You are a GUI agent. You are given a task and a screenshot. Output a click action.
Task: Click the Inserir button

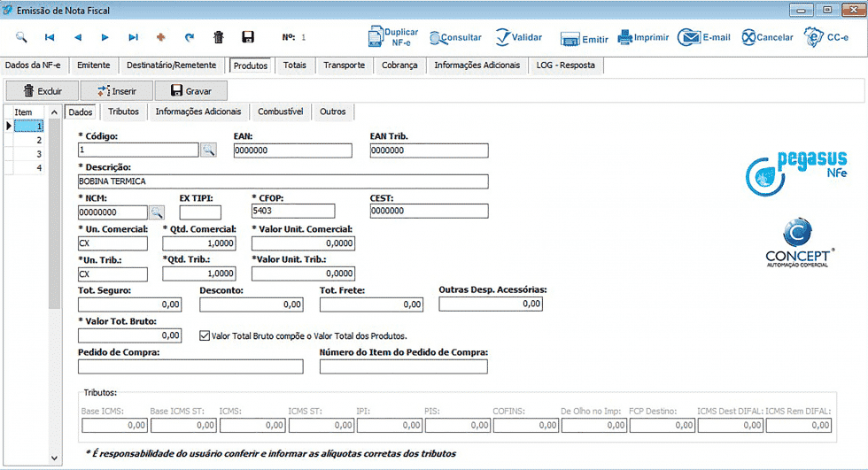pos(117,91)
